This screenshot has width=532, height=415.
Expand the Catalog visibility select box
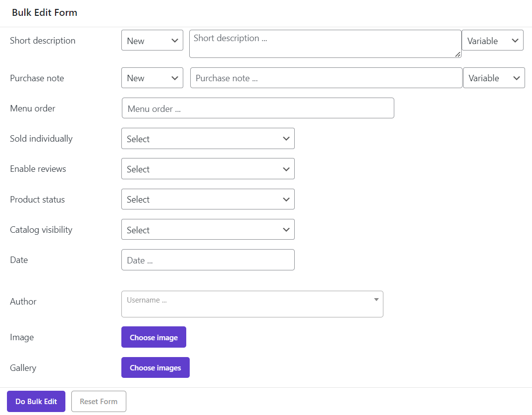pos(208,230)
